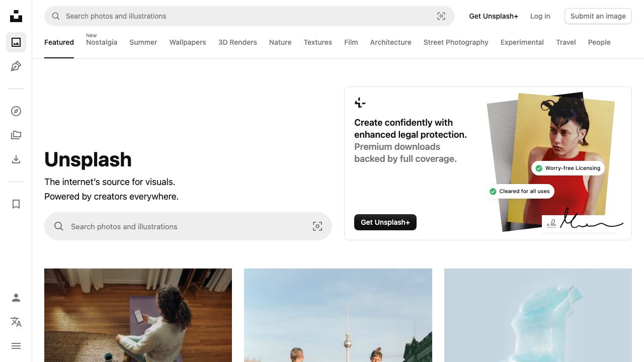Click the Worry-free Licensing badge
The image size is (644, 362).
tap(568, 168)
